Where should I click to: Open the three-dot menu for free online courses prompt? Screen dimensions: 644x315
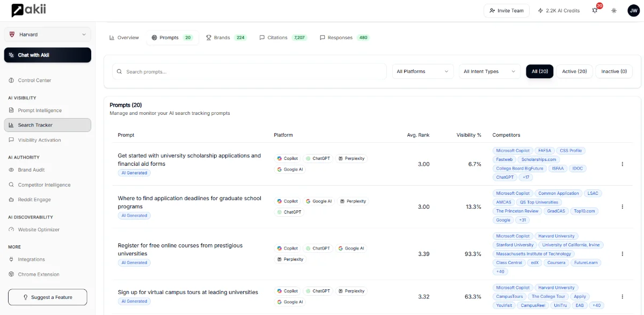pos(623,254)
